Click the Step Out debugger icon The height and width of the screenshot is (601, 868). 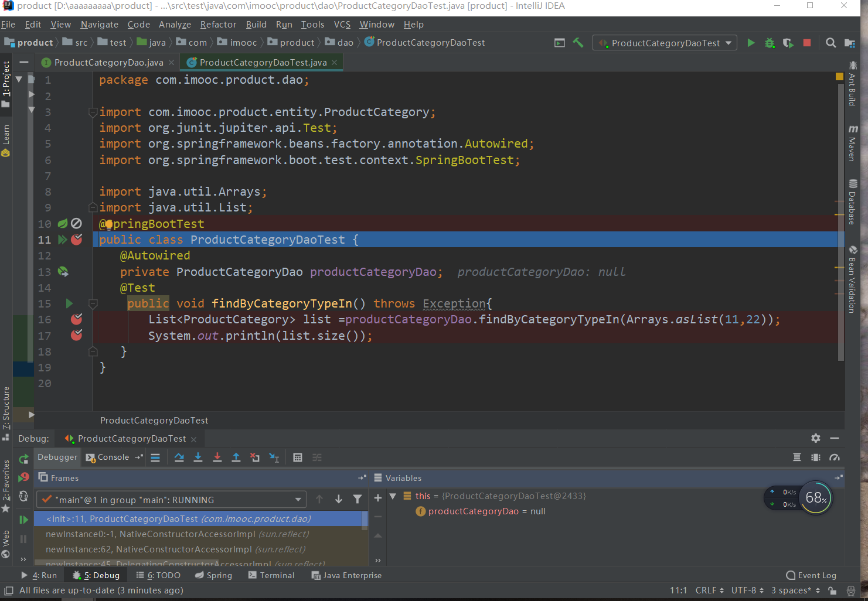[236, 457]
